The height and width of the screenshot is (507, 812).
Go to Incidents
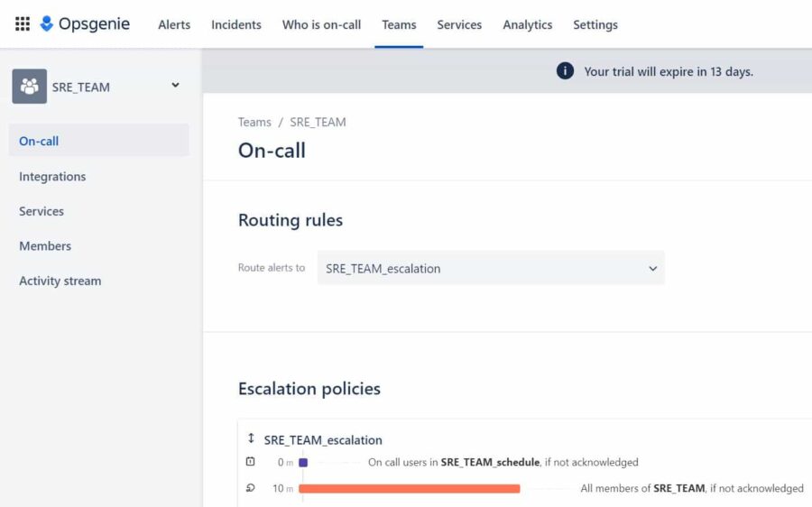(x=236, y=24)
